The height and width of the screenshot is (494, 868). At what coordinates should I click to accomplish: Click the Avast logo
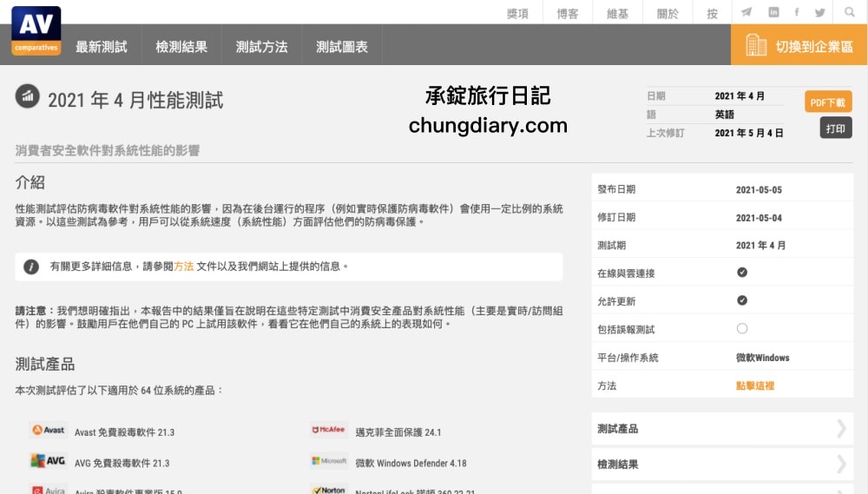click(x=49, y=430)
